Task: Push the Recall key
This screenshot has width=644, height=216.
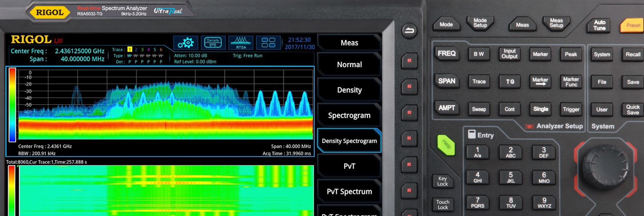Action: pyautogui.click(x=633, y=54)
